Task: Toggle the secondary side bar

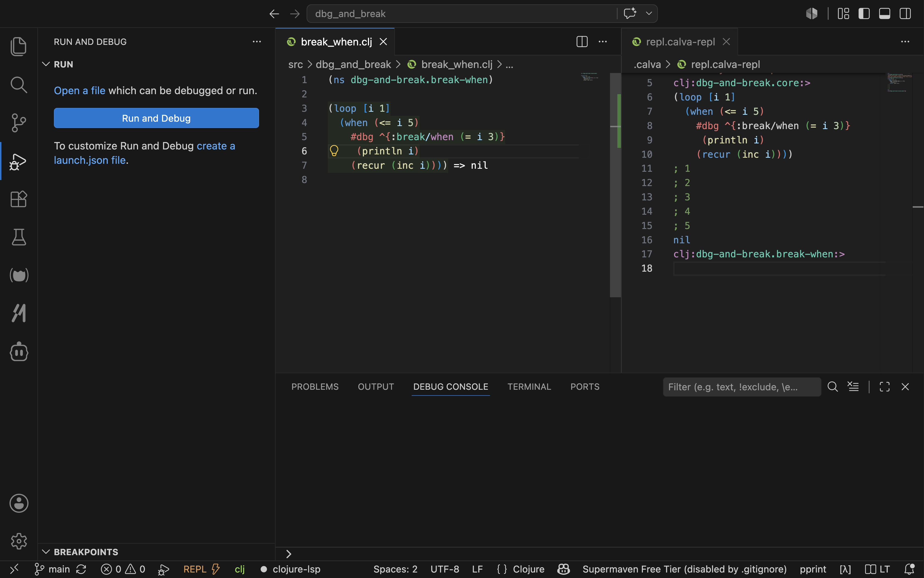Action: [905, 14]
